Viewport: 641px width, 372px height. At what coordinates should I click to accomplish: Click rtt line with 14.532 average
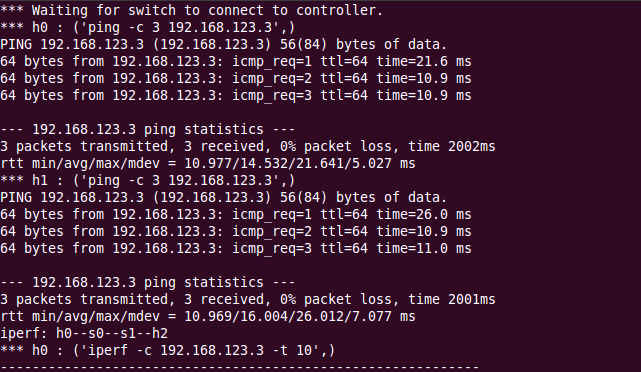tap(208, 164)
